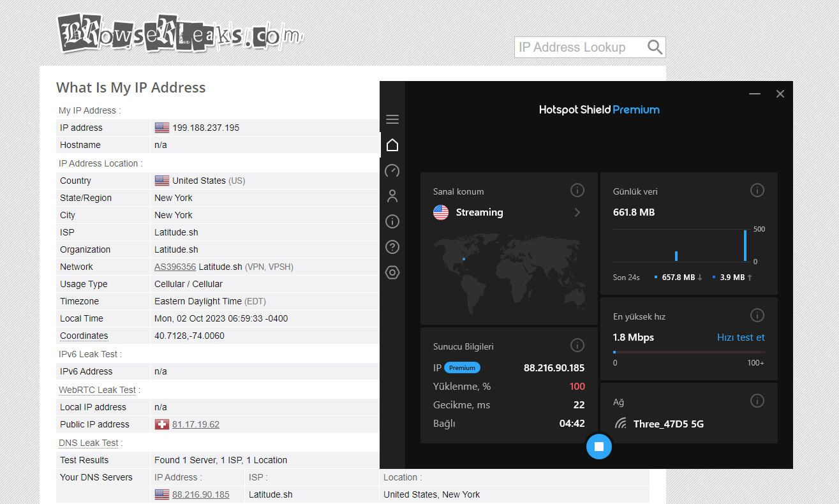Click US flag next to 88.216.90.185 DNS
This screenshot has width=839, height=504.
point(162,494)
